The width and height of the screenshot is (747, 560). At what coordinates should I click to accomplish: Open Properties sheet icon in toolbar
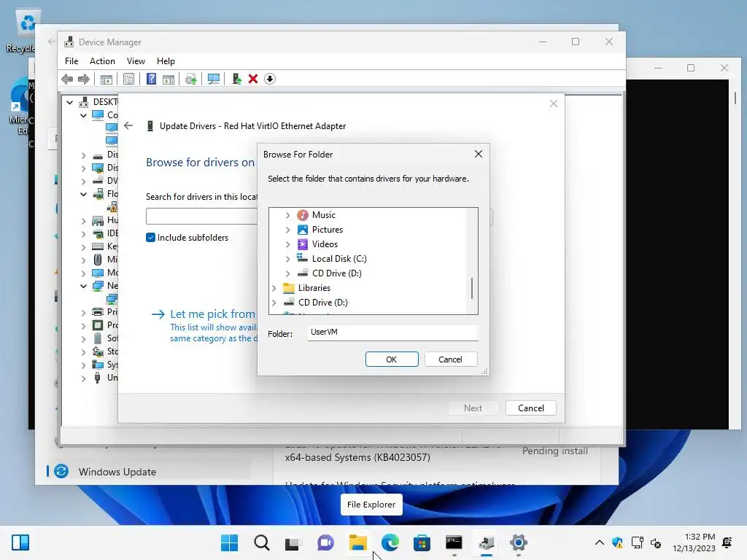point(128,79)
